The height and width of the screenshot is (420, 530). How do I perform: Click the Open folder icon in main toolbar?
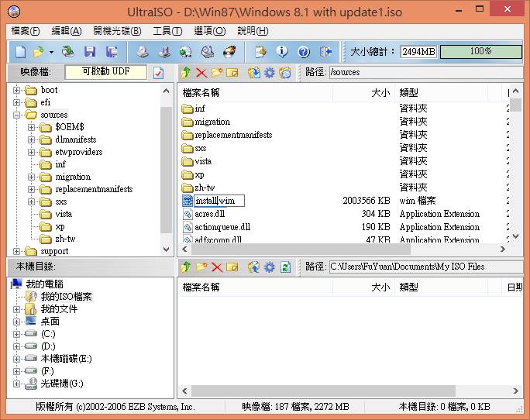pyautogui.click(x=39, y=52)
